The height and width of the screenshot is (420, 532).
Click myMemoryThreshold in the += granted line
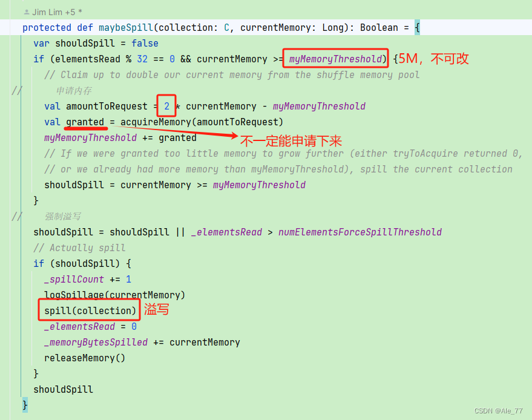(x=90, y=138)
